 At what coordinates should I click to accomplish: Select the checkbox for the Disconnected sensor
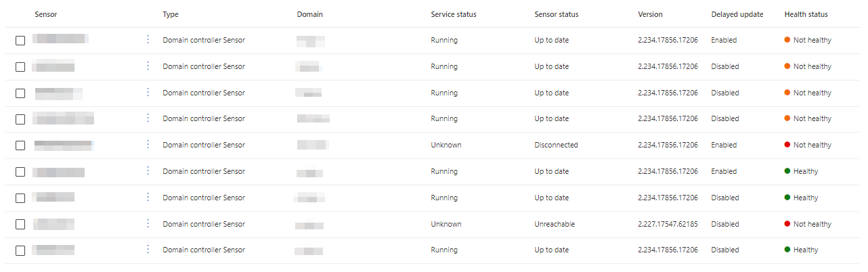[x=20, y=145]
